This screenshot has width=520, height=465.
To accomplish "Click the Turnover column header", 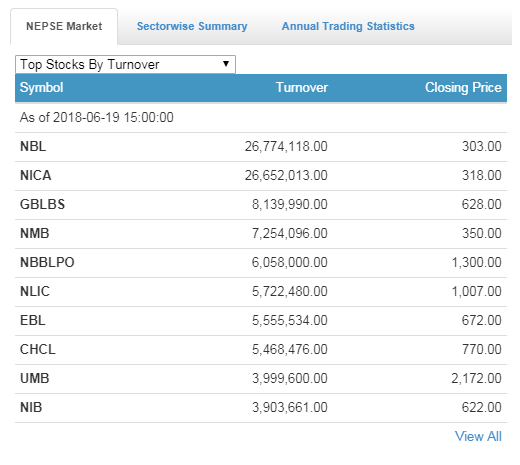I will coord(302,88).
